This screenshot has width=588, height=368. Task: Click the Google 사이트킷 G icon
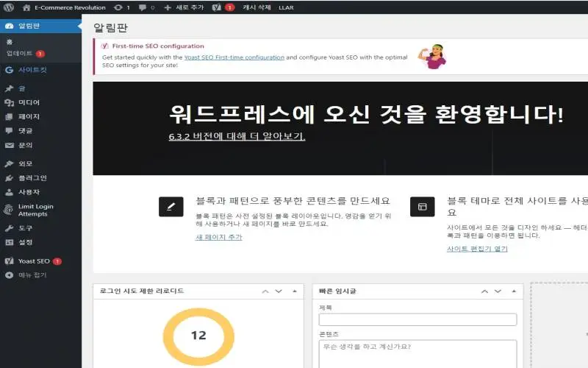coord(10,70)
